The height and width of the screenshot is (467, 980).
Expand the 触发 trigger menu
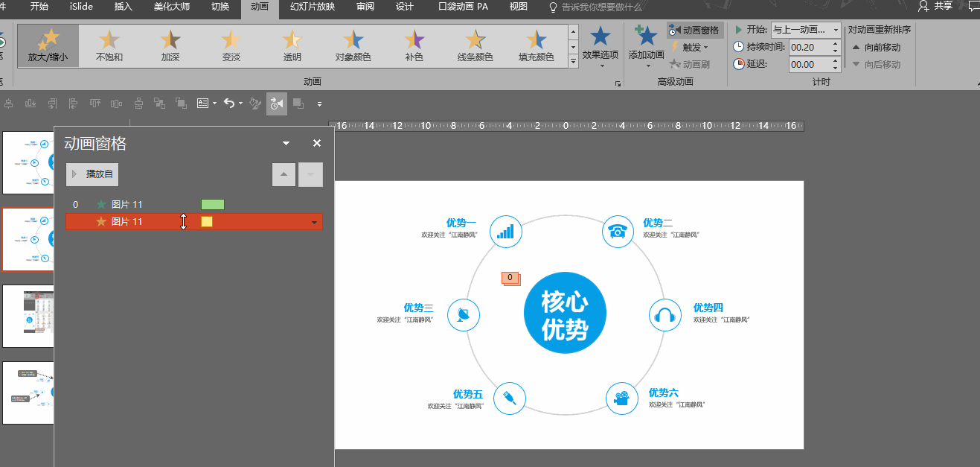pyautogui.click(x=691, y=48)
